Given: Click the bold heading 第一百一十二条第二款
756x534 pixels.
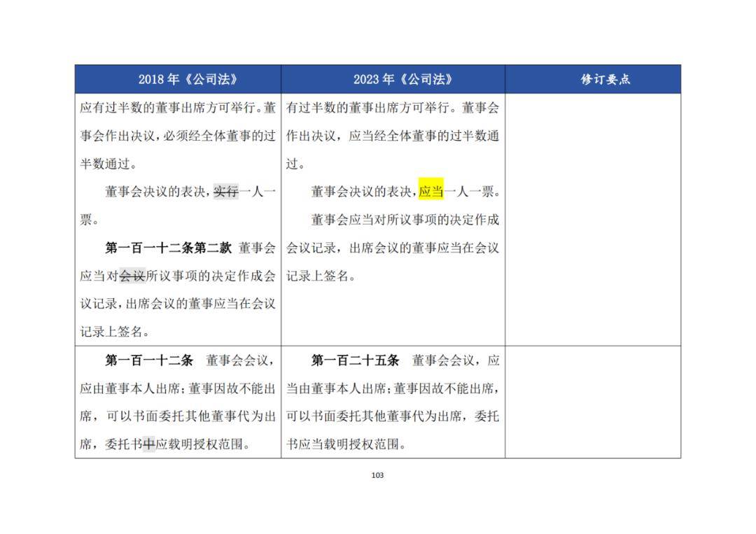Looking at the screenshot, I should tap(168, 248).
